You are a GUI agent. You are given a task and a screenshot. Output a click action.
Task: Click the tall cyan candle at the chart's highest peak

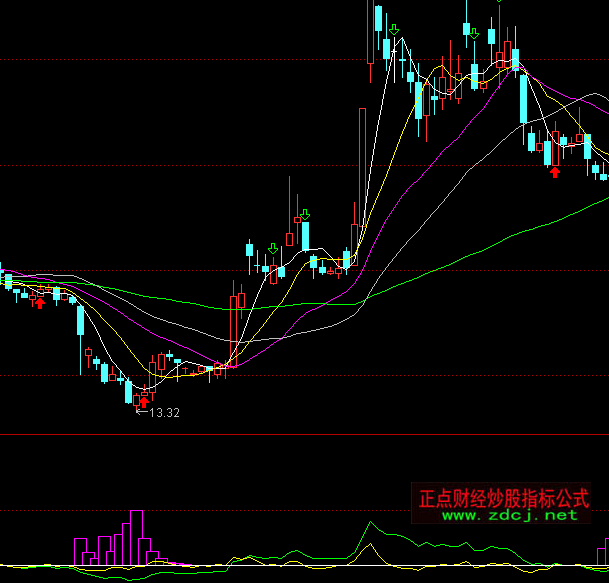pos(378,25)
